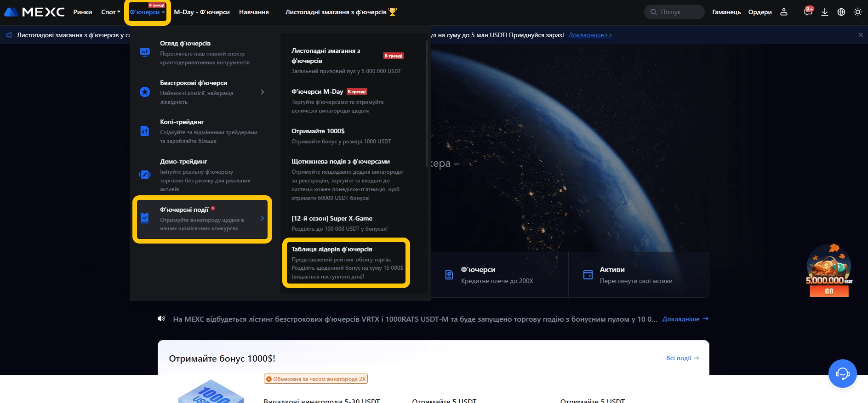Toggle light theme with sun icon
The width and height of the screenshot is (868, 403).
coord(858,12)
